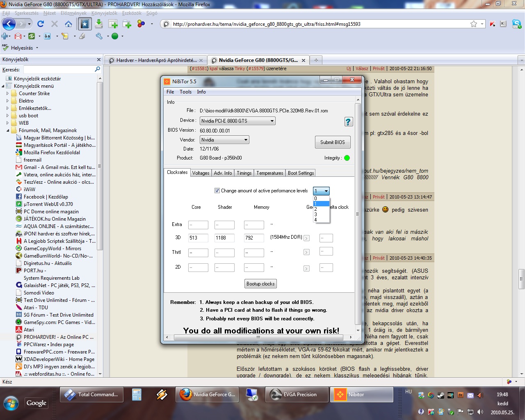Switch to the Voltages tab
This screenshot has height=420, width=525.
tap(201, 173)
